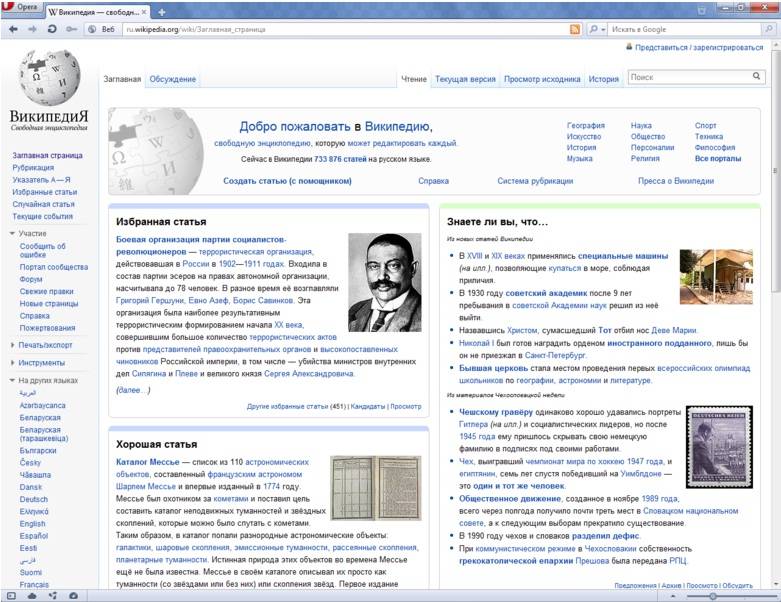Click the Google search magnifier button

pyautogui.click(x=769, y=29)
